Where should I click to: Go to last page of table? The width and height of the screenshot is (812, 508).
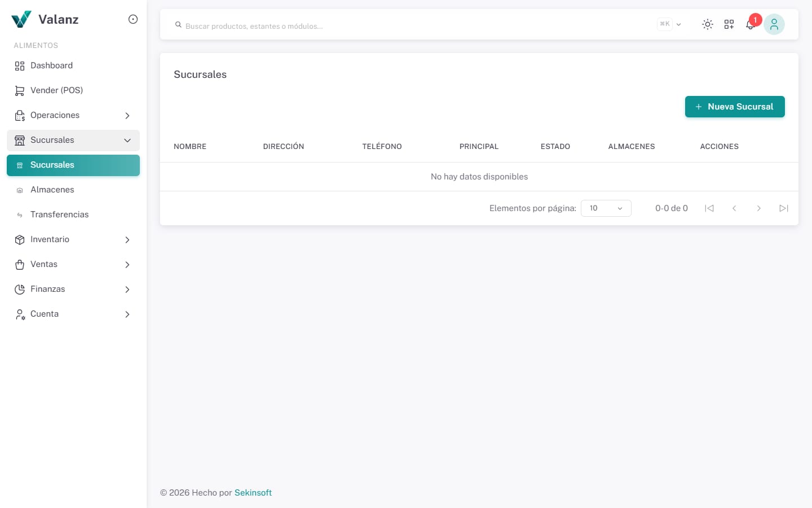click(784, 208)
